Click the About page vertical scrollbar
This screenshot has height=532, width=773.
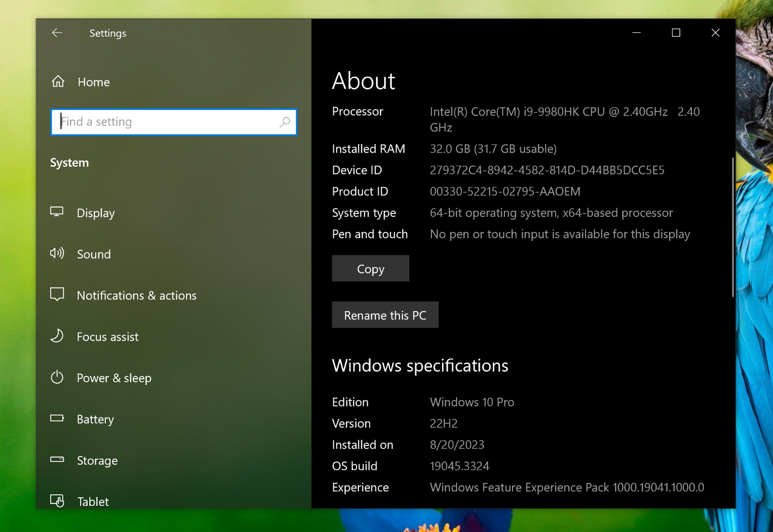732,227
